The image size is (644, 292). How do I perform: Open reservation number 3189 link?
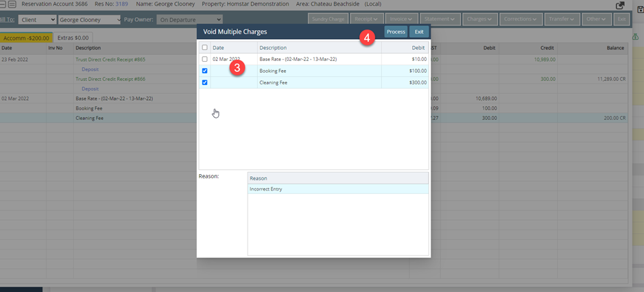[121, 4]
